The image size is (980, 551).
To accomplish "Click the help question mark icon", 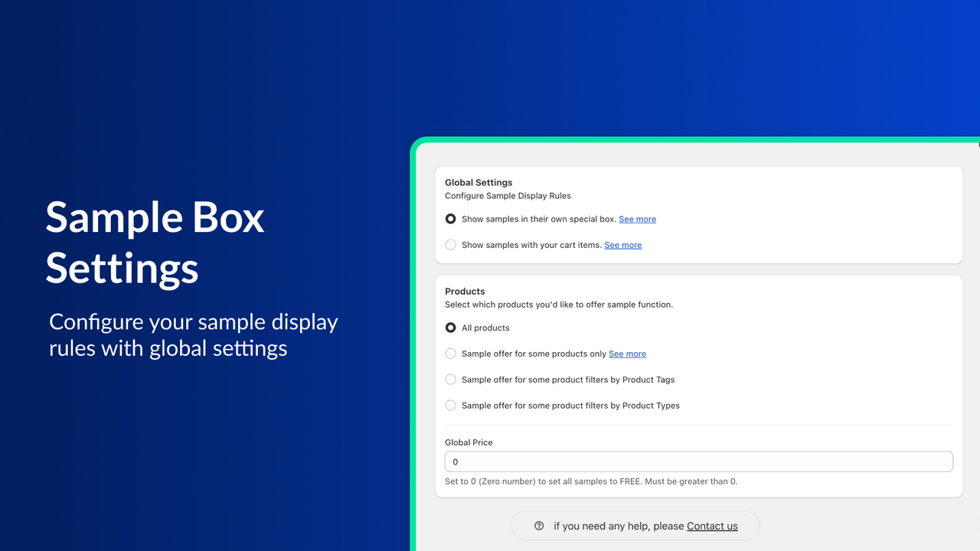I will tap(539, 526).
